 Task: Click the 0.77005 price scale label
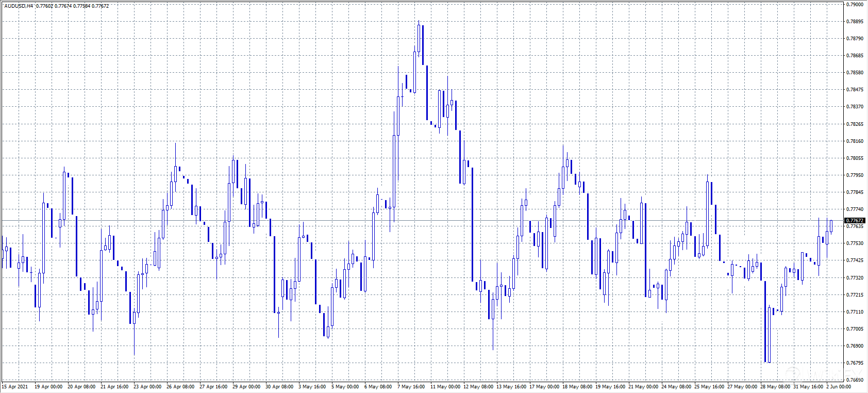[855, 329]
